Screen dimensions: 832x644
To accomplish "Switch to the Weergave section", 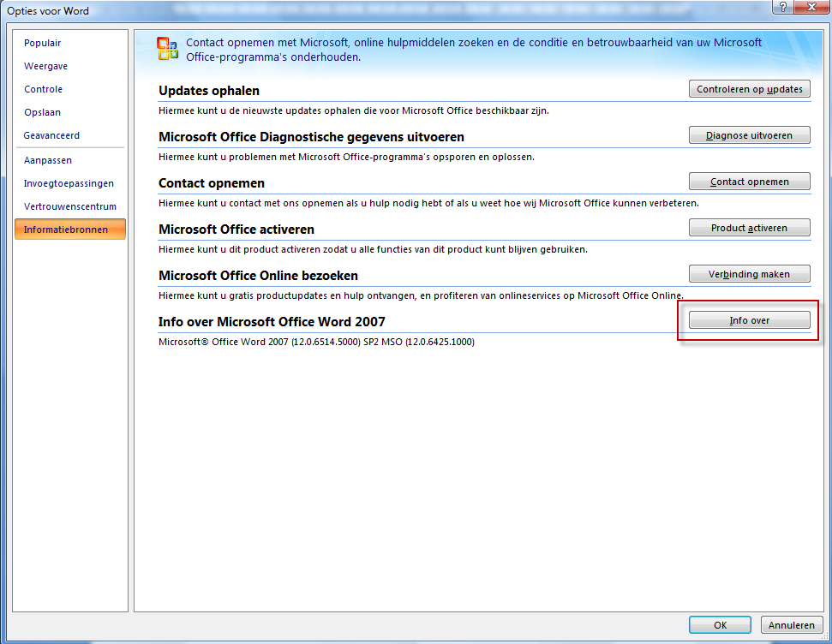I will coord(45,66).
